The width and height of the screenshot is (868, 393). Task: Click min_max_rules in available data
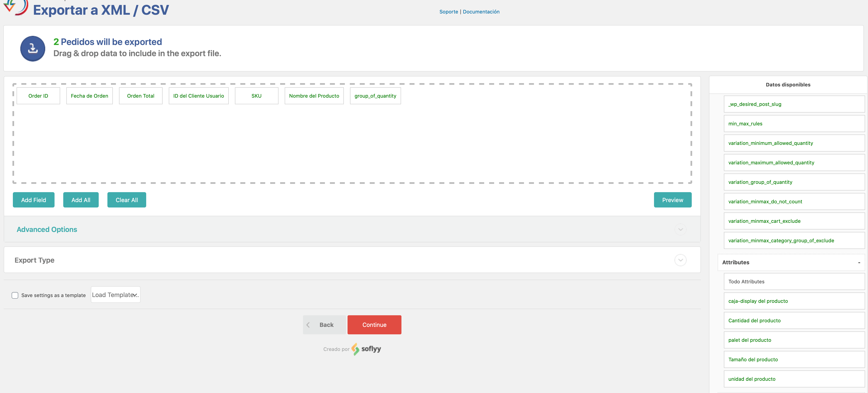[794, 124]
